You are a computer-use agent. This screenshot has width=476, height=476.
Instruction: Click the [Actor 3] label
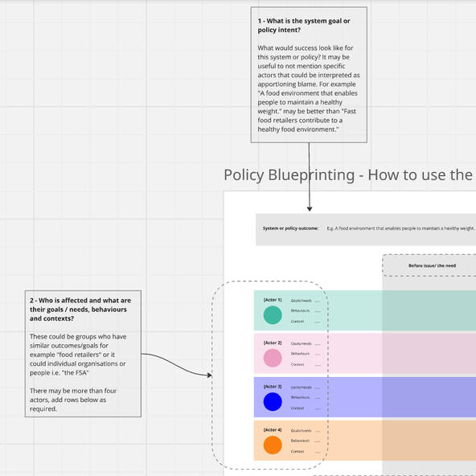tap(273, 387)
